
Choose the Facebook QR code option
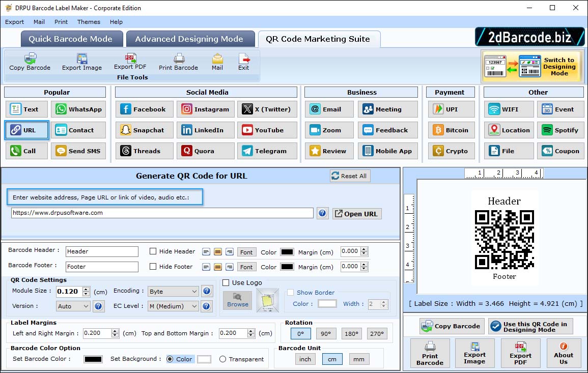[145, 109]
